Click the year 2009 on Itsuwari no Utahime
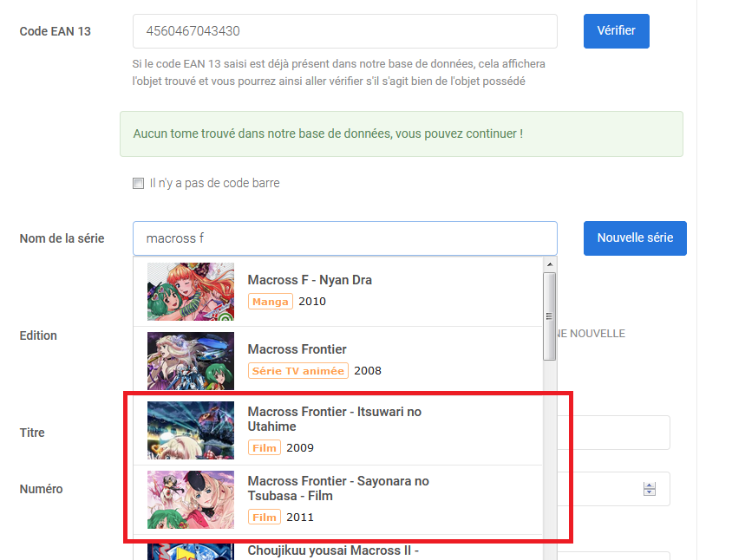 click(x=300, y=448)
